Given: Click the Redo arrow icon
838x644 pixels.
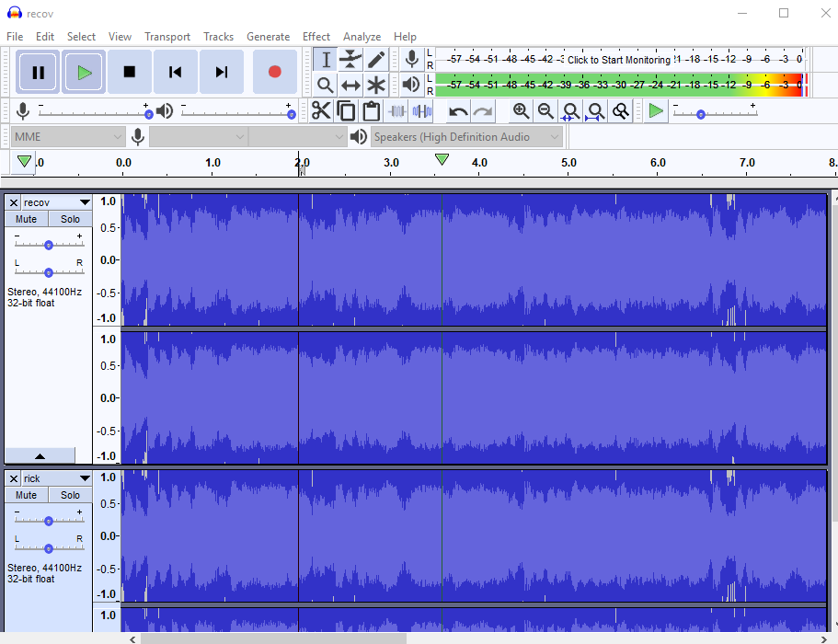Looking at the screenshot, I should tap(483, 111).
